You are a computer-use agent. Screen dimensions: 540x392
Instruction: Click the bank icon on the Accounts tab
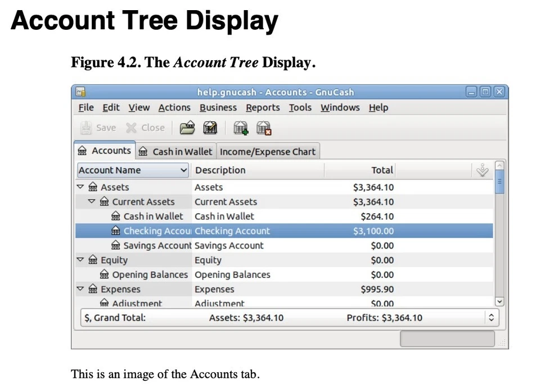(82, 151)
